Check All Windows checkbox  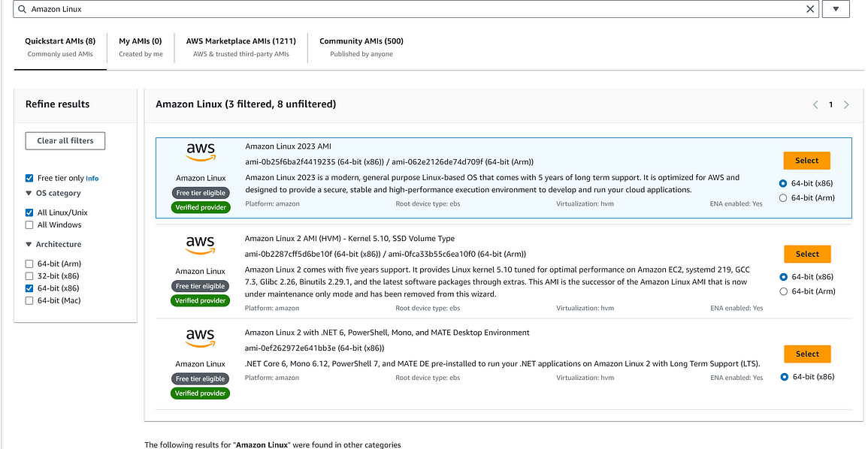pyautogui.click(x=29, y=225)
